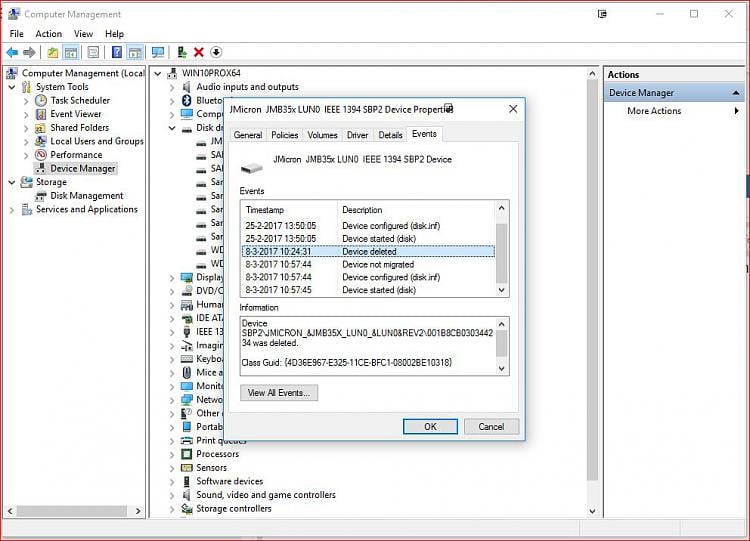Open the Action menu
Viewport: 750px width, 541px height.
(48, 33)
